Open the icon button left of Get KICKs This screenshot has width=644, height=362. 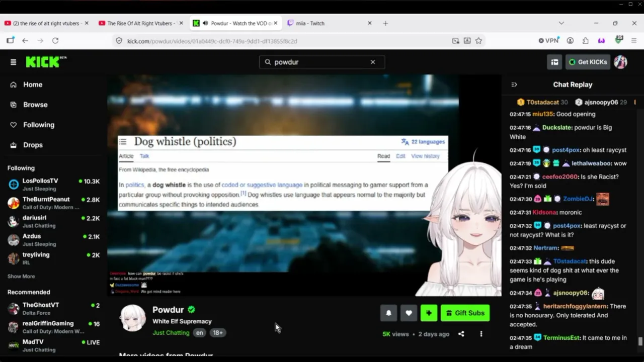[x=554, y=62]
